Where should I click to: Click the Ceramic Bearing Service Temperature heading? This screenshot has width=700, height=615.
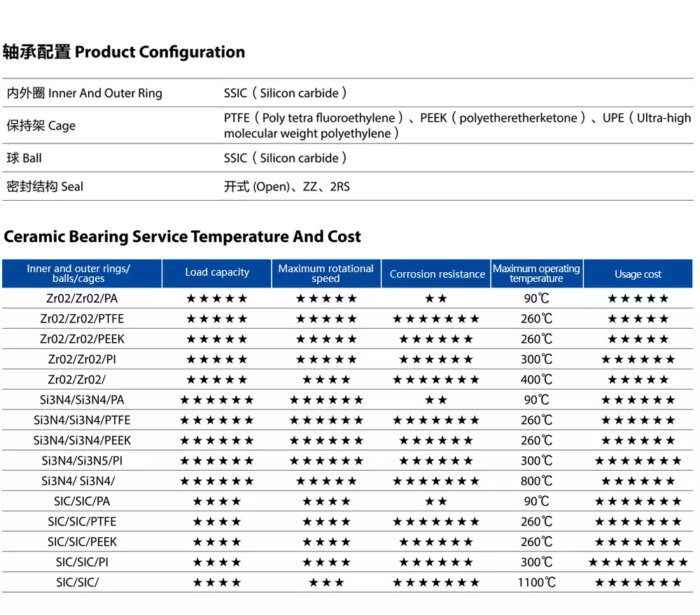pos(182,236)
